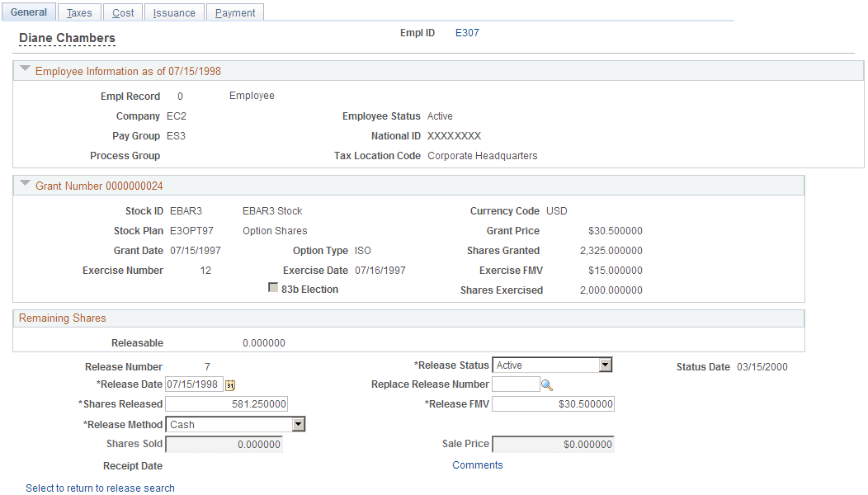Click the Release Number value 7

click(207, 367)
